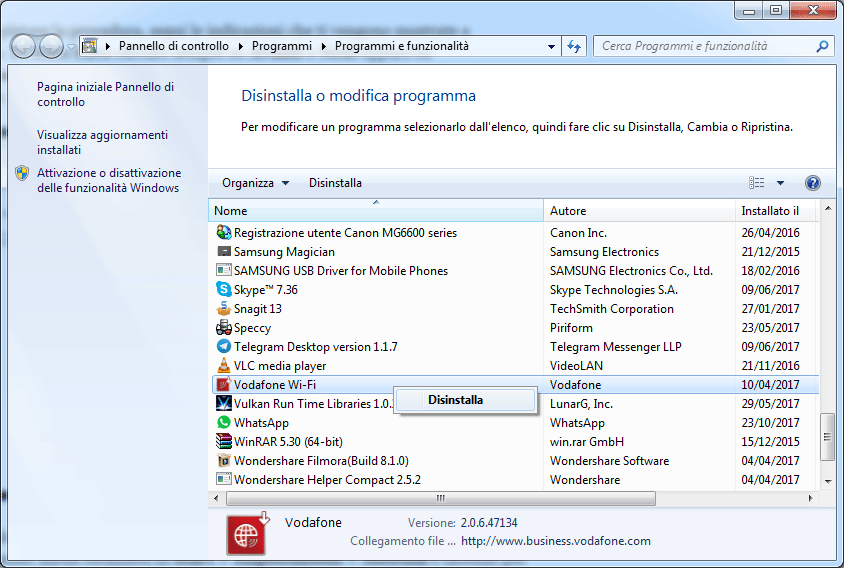844x568 pixels.
Task: Click the Skype 7.36 icon
Action: 223,289
